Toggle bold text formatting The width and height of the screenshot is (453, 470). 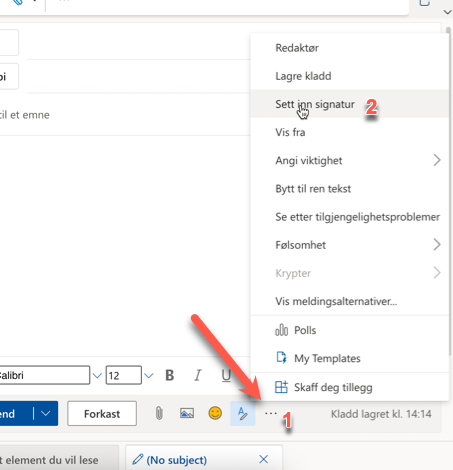tap(170, 375)
